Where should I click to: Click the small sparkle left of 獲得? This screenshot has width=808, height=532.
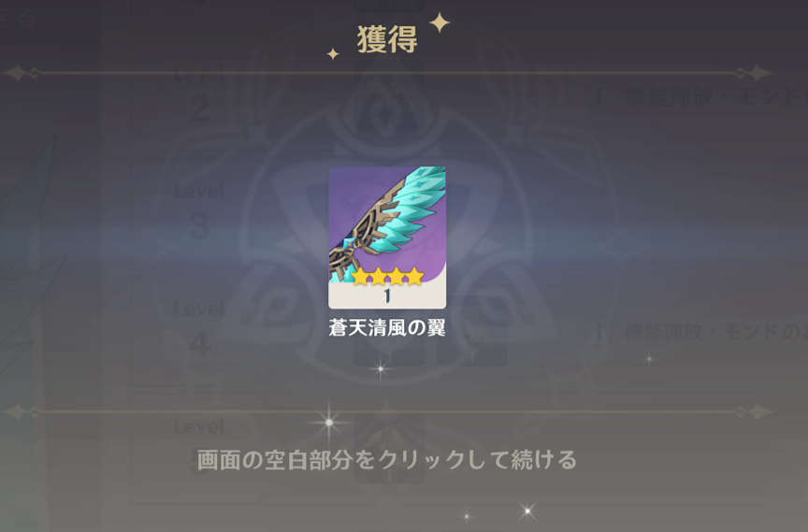tap(333, 53)
